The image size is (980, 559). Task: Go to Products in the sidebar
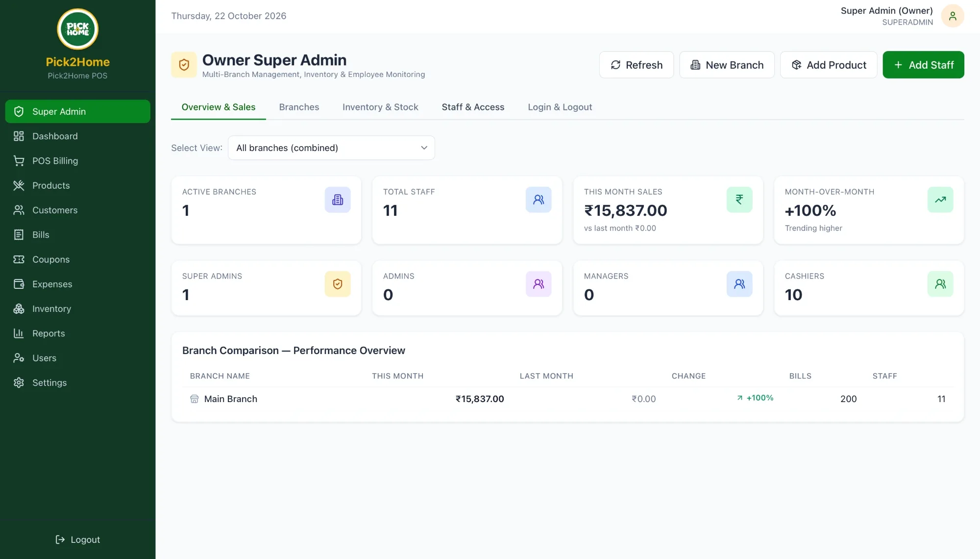pyautogui.click(x=77, y=185)
